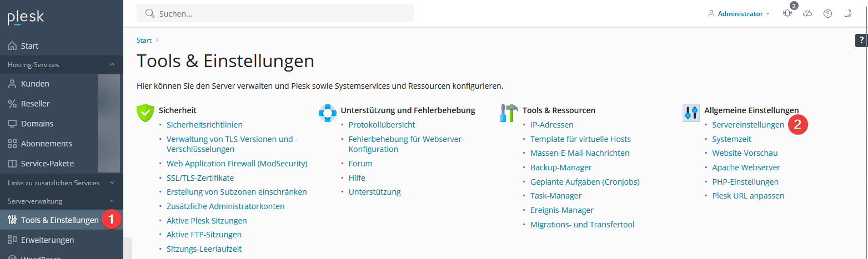This screenshot has height=259, width=868.
Task: Toggle dark mode with the moon icon
Action: click(847, 14)
